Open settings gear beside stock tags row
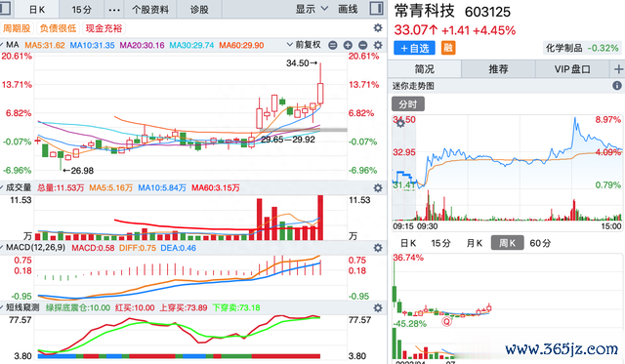The height and width of the screenshot is (364, 625). click(378, 28)
